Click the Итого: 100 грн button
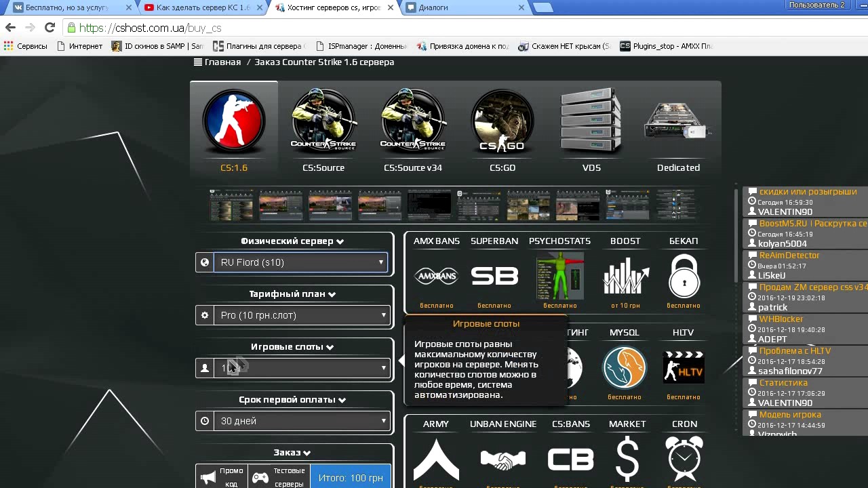 click(351, 477)
